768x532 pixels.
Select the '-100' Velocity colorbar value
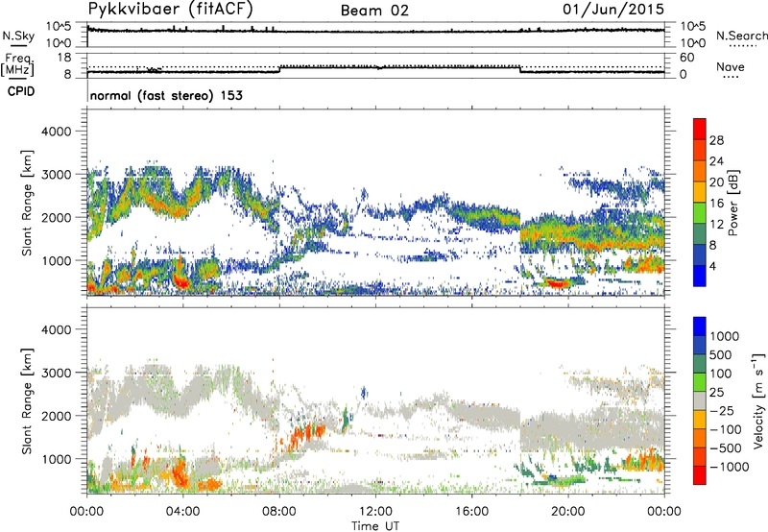[x=726, y=429]
